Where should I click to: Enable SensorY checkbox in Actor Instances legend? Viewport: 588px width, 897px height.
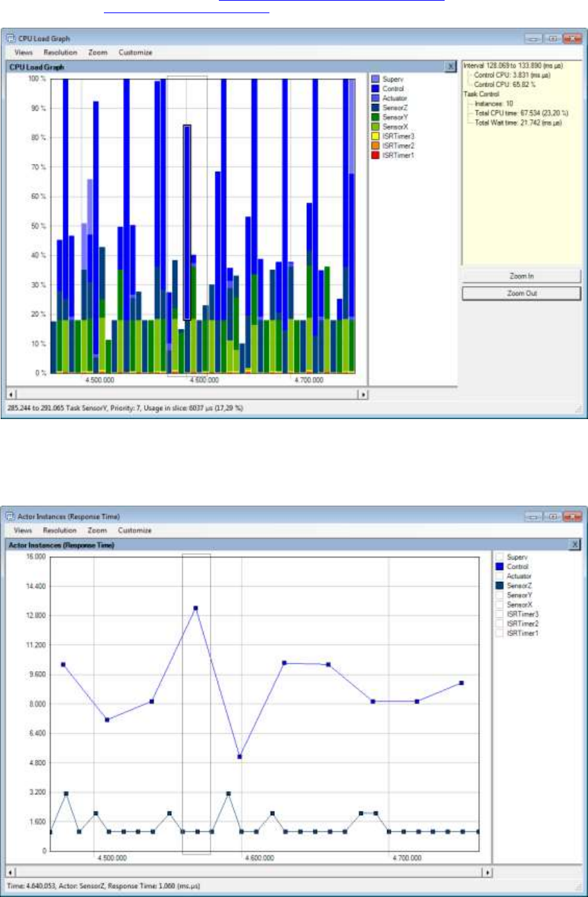499,595
